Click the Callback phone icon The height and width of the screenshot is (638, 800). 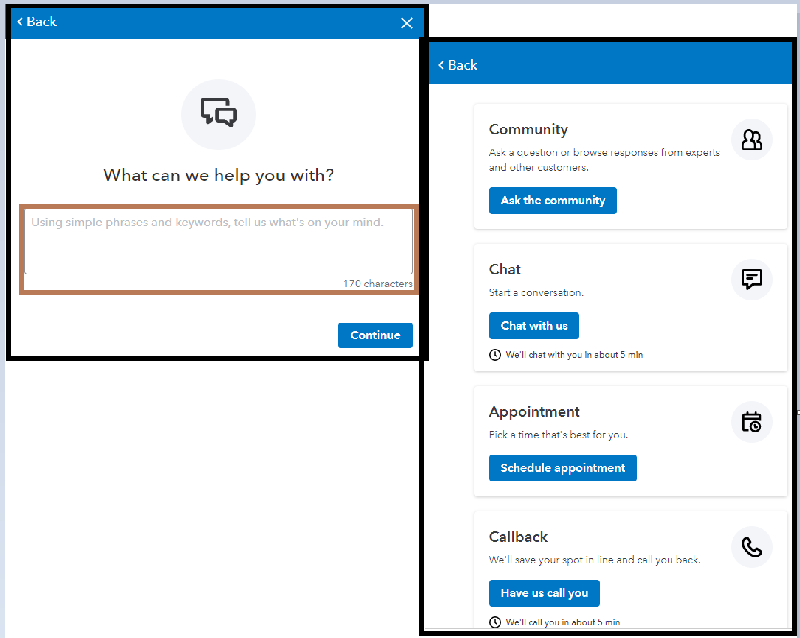(751, 546)
